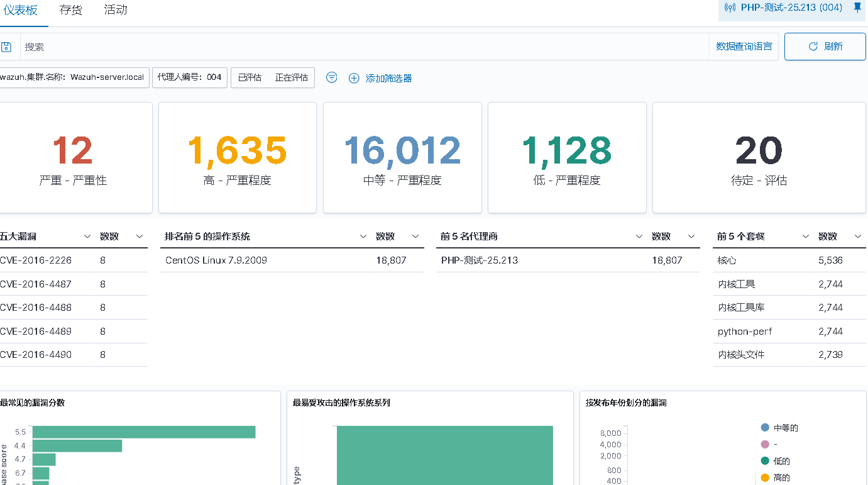Click the 代理人编号: 004 filter pill
The height and width of the screenshot is (485, 868).
(190, 77)
